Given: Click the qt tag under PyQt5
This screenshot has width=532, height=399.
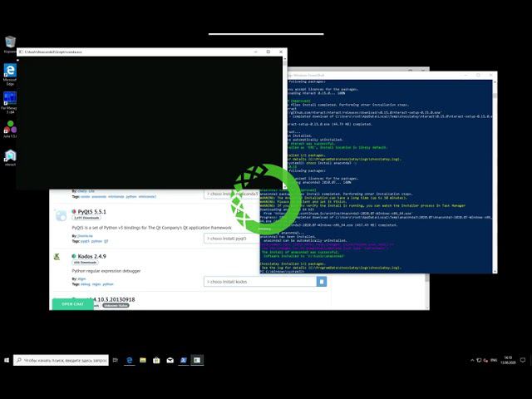Looking at the screenshot, I should point(106,241).
